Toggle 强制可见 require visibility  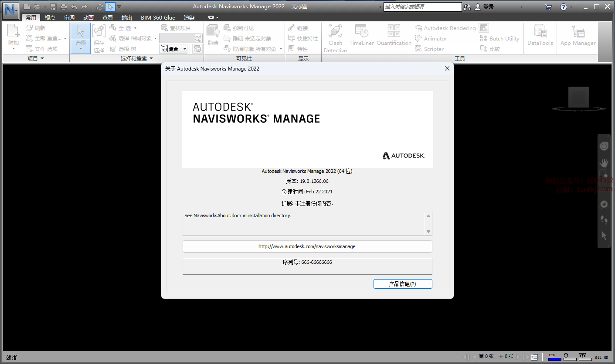(238, 28)
